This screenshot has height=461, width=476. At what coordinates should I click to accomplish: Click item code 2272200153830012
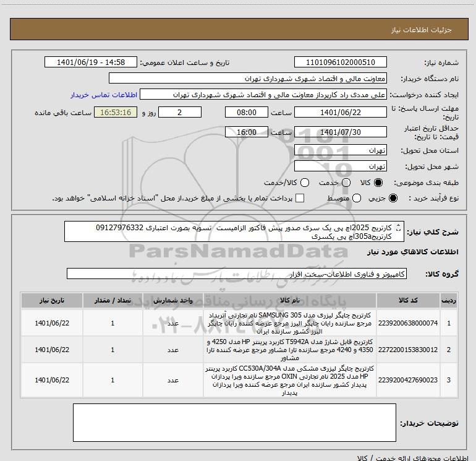(x=408, y=350)
